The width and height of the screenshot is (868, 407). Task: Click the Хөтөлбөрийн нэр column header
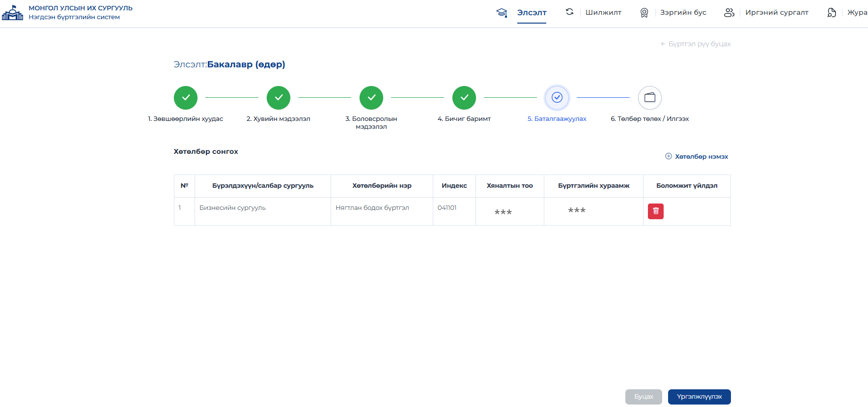pyautogui.click(x=382, y=186)
